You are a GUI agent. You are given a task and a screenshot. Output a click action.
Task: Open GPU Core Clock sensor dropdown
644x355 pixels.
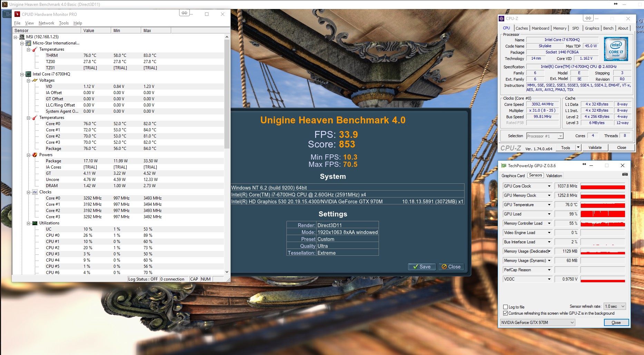pos(549,186)
